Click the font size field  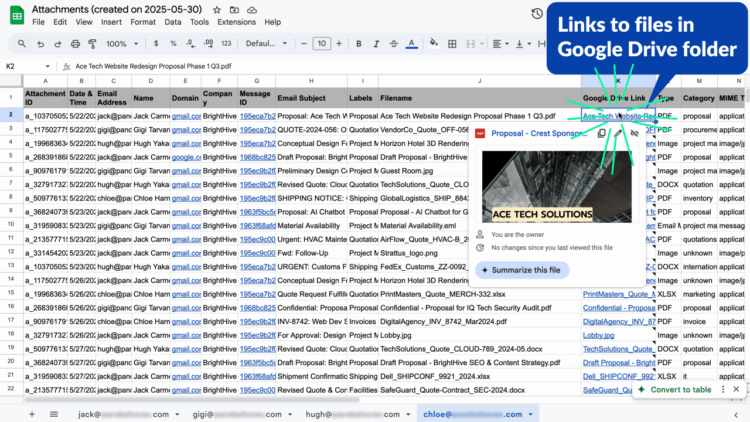(x=321, y=44)
